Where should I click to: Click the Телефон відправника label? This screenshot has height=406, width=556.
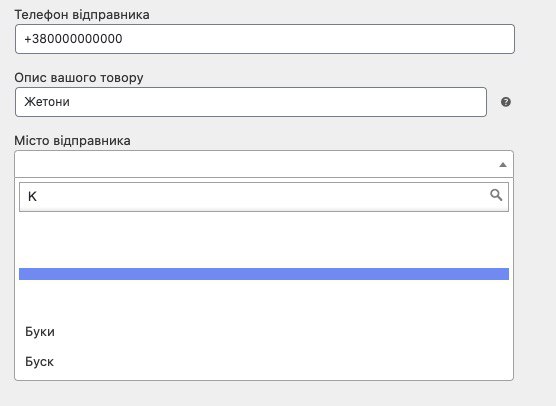coord(82,15)
